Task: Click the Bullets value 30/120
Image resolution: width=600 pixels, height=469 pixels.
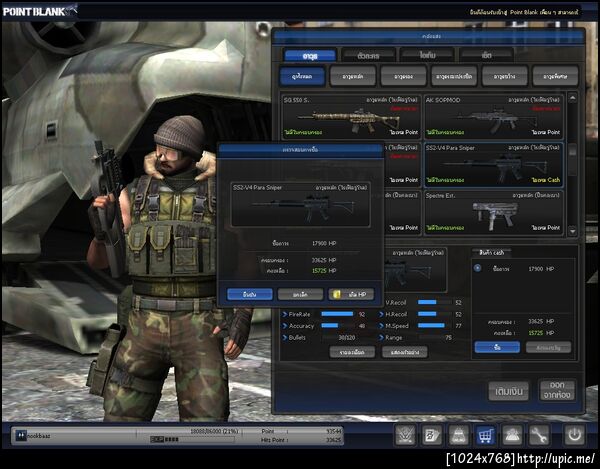Action: click(x=347, y=338)
